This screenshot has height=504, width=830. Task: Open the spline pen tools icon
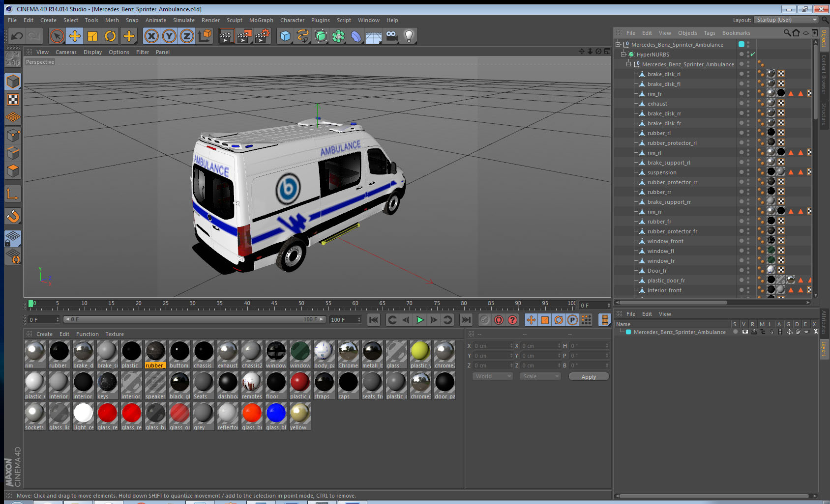click(x=303, y=36)
